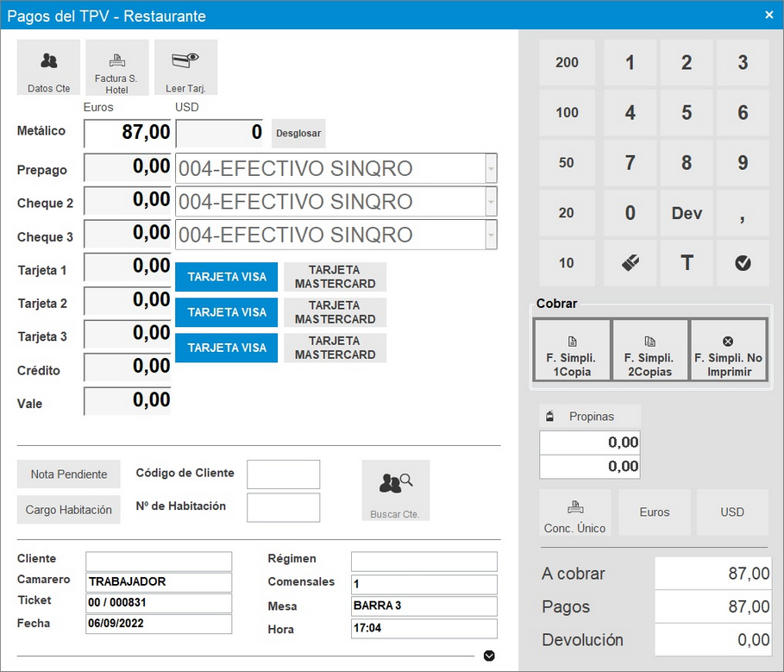Expand the Cheque 2 payment type dropdown
Image resolution: width=784 pixels, height=672 pixels.
pyautogui.click(x=491, y=202)
